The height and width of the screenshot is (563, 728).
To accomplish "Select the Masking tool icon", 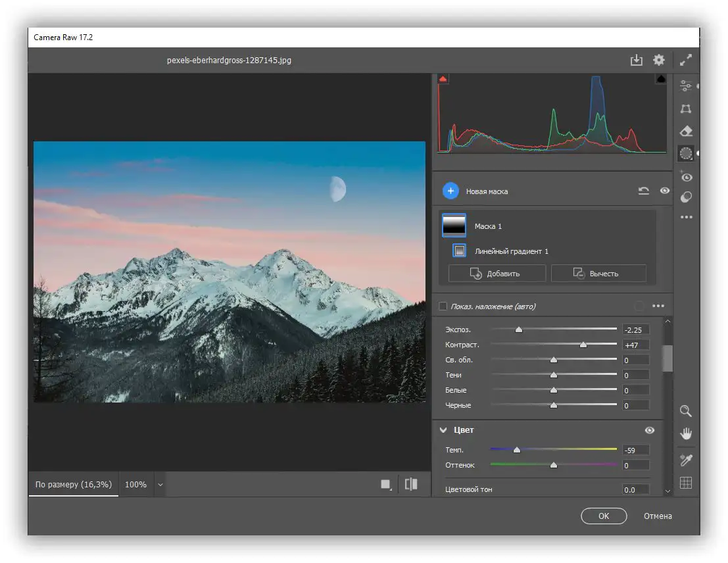I will [686, 153].
